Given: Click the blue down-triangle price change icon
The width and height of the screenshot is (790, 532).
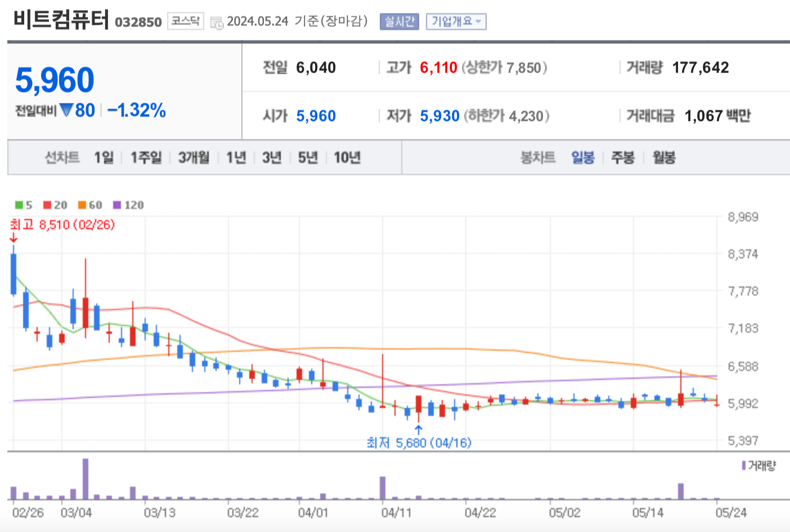Looking at the screenshot, I should [x=66, y=110].
